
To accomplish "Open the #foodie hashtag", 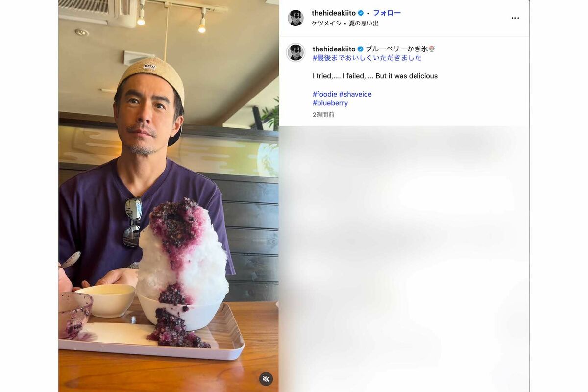I will [325, 94].
